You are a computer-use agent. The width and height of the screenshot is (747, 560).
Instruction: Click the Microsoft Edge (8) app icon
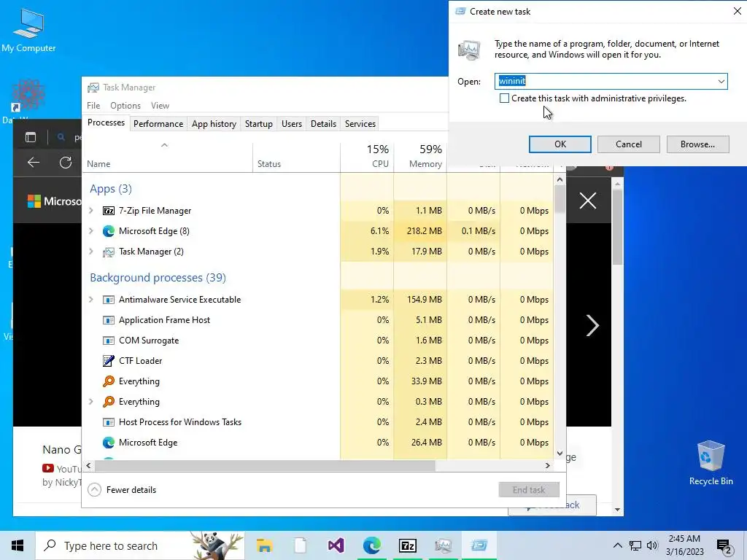click(109, 231)
